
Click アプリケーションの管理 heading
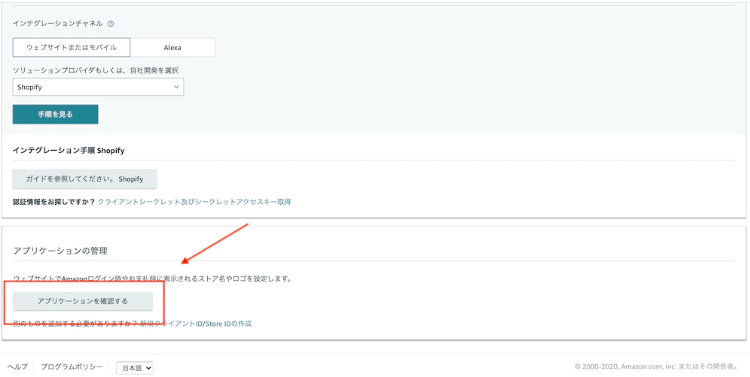click(x=60, y=251)
